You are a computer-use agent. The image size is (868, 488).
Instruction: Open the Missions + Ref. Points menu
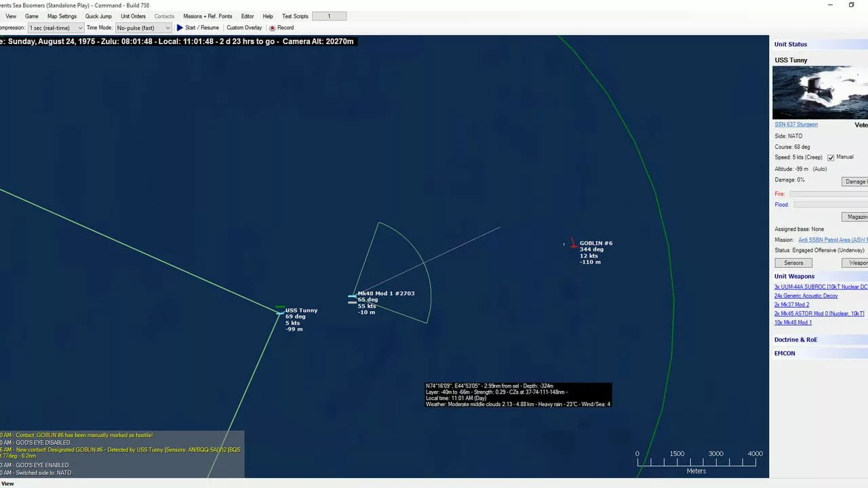208,16
